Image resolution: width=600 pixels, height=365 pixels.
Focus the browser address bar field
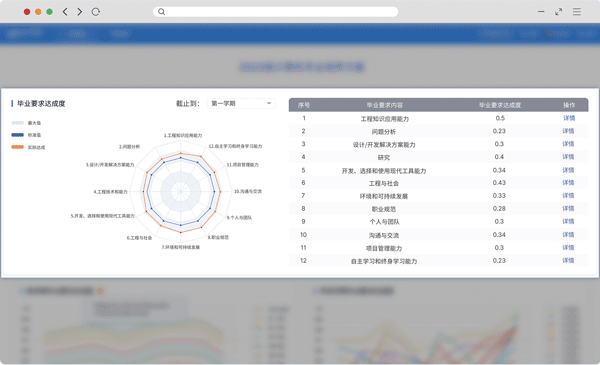(276, 12)
